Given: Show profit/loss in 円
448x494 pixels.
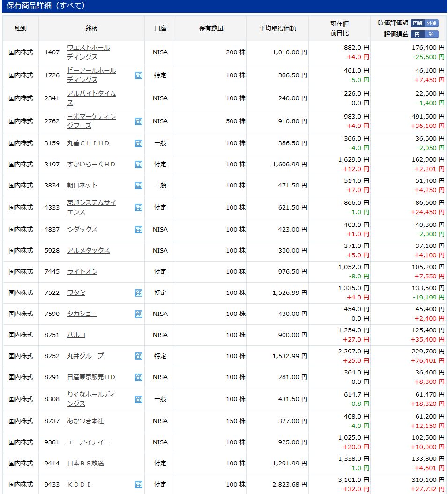Looking at the screenshot, I should point(418,34).
